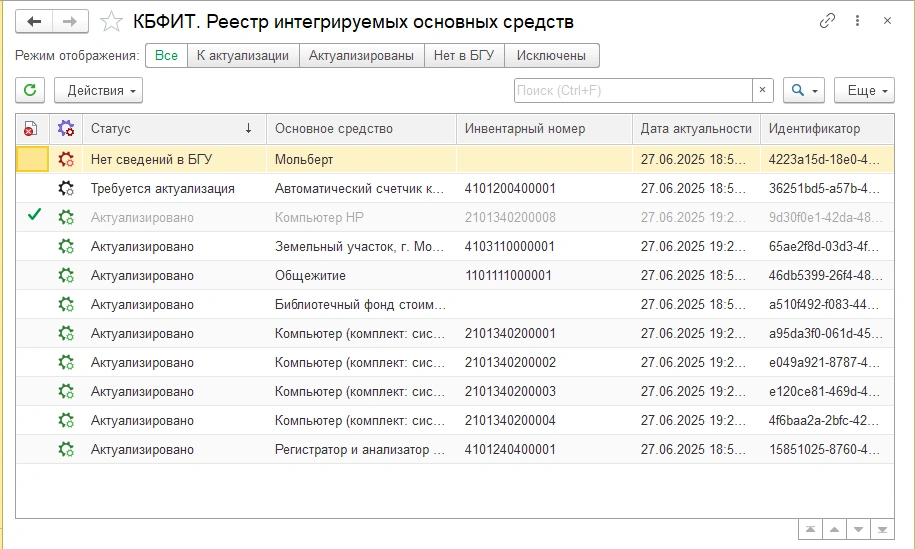
Task: Clear the search field with the x button
Action: tap(762, 90)
